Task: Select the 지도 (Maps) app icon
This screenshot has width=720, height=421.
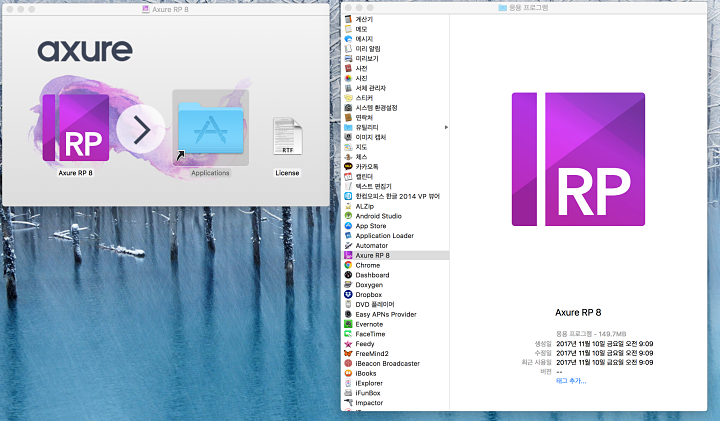Action: click(x=348, y=147)
